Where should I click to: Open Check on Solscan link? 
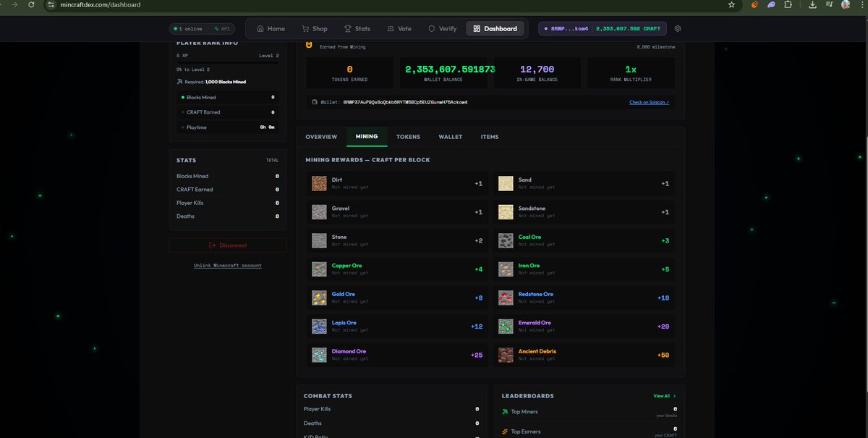click(650, 102)
